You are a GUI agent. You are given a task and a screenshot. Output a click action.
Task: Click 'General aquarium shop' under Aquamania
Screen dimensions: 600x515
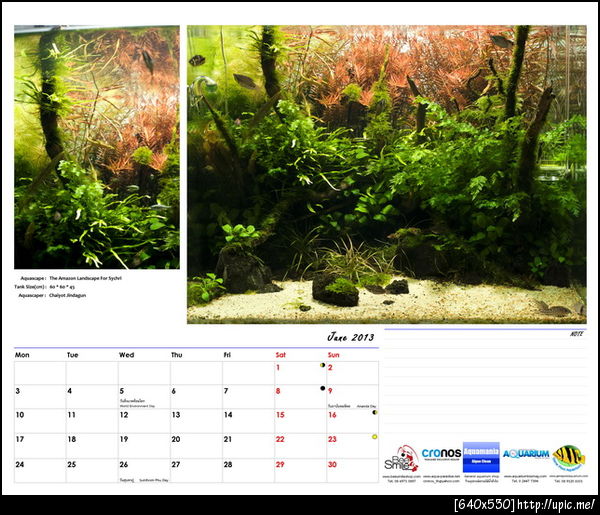coord(481,476)
